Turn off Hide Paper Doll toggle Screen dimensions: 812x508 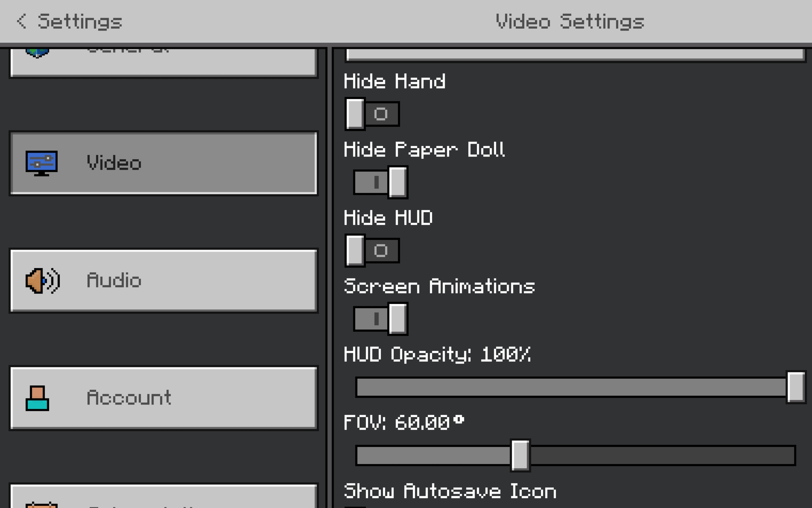(381, 182)
